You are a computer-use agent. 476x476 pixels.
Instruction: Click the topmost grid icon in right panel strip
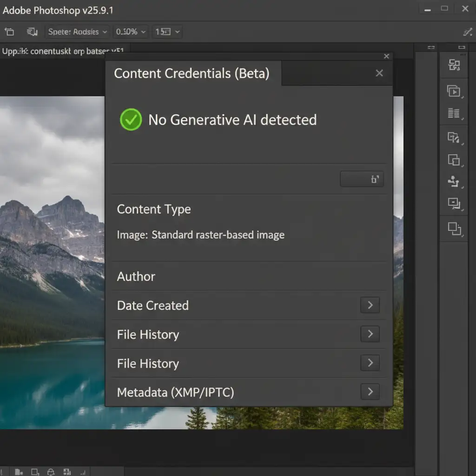[x=454, y=65]
